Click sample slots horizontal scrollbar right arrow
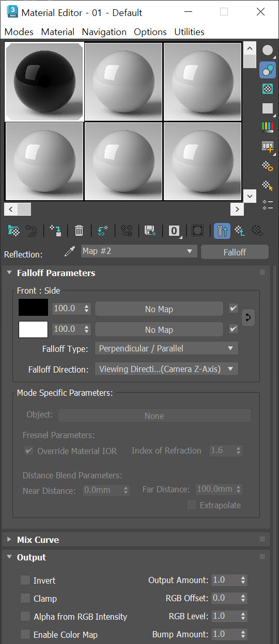279x644 pixels. point(237,209)
